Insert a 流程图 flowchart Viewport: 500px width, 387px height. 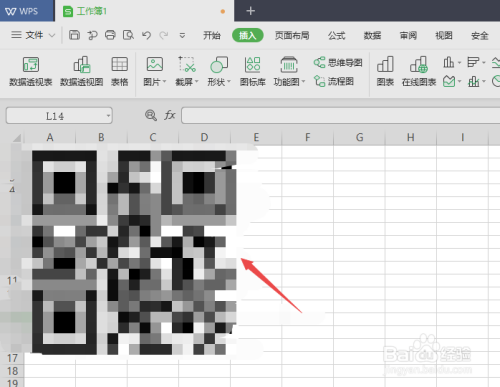(x=334, y=81)
